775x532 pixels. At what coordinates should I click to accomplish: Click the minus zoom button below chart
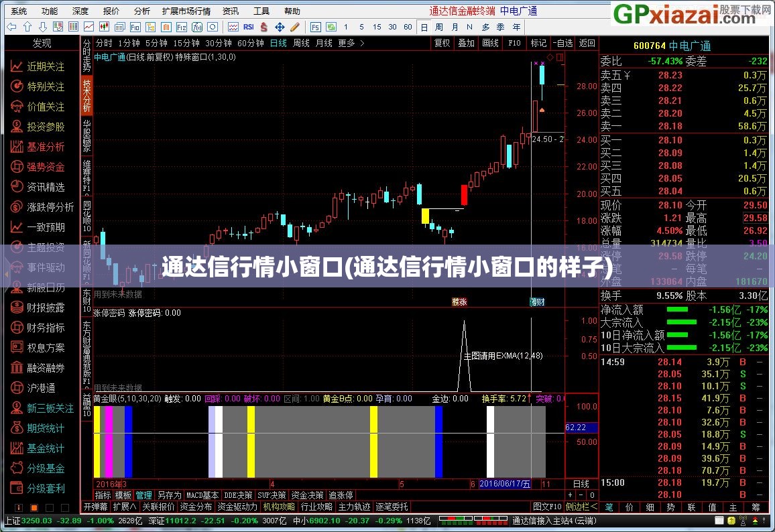click(x=581, y=495)
